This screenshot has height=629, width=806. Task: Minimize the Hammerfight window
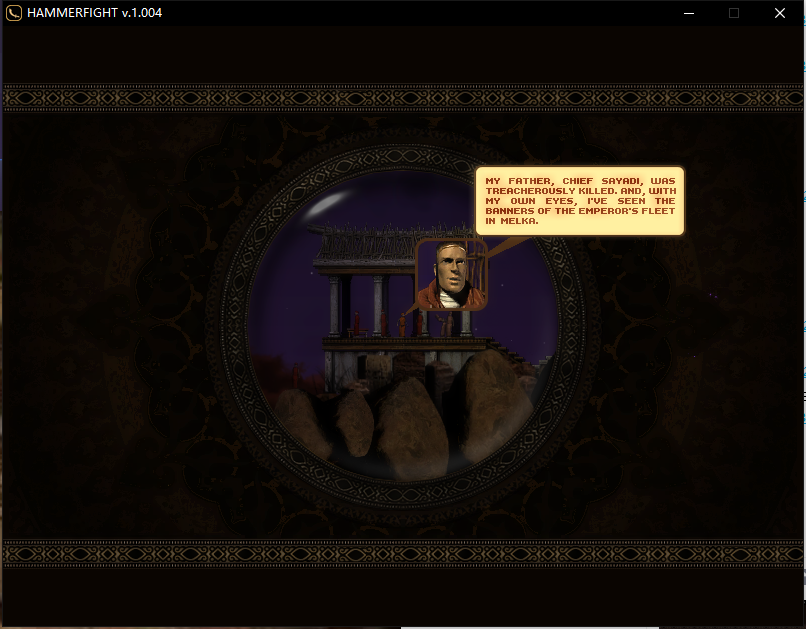[689, 13]
